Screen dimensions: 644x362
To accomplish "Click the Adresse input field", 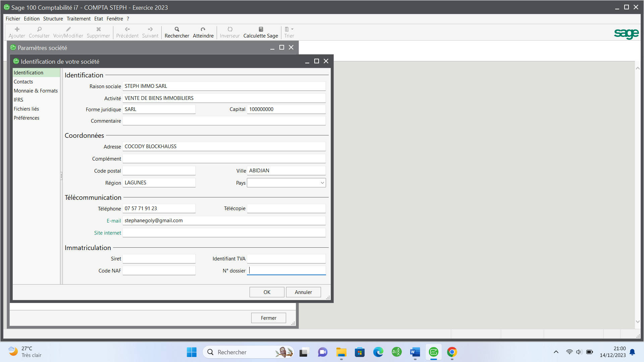I will pyautogui.click(x=224, y=146).
